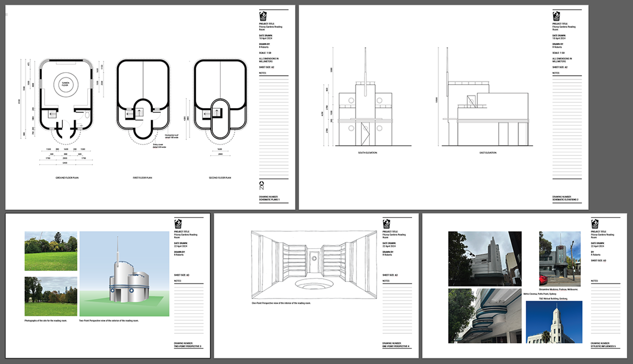The height and width of the screenshot is (364, 633).
Task: Select the one-point perspective interior sketch
Action: click(x=314, y=265)
